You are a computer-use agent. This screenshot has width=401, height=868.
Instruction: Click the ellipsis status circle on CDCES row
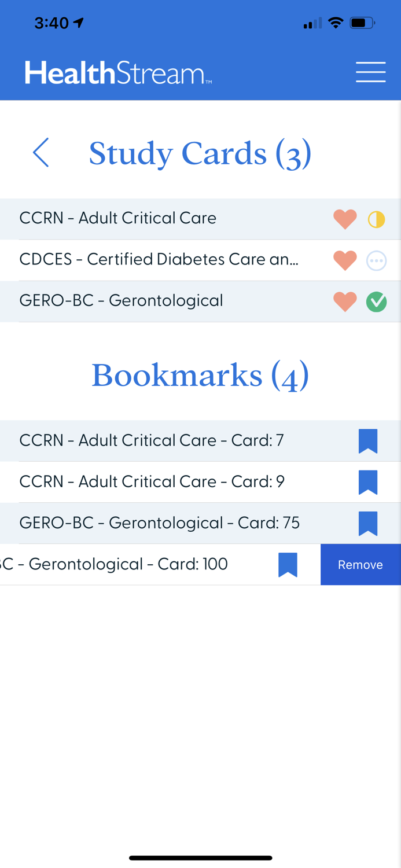(x=377, y=260)
